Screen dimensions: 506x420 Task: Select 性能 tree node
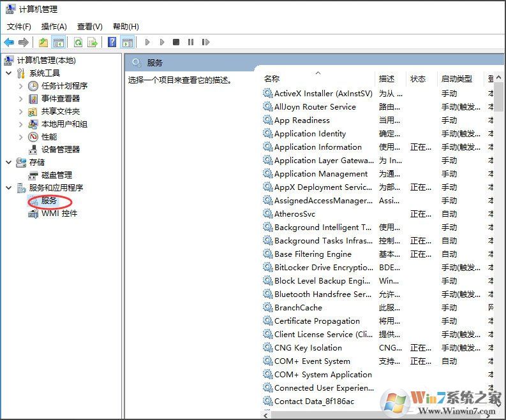(49, 137)
